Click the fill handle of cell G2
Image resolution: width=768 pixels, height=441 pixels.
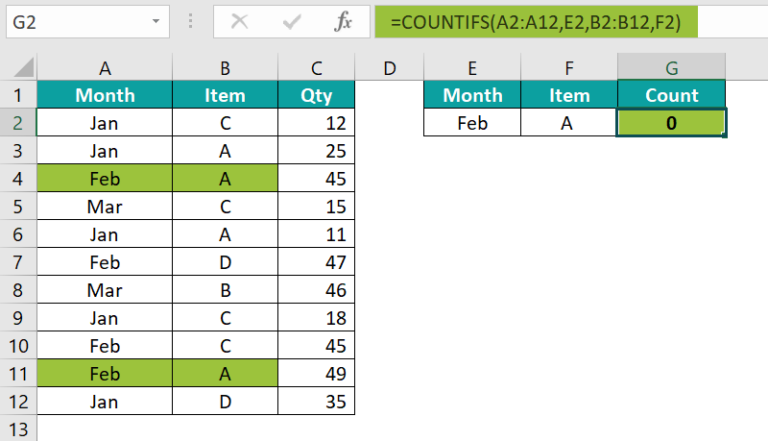pyautogui.click(x=725, y=136)
